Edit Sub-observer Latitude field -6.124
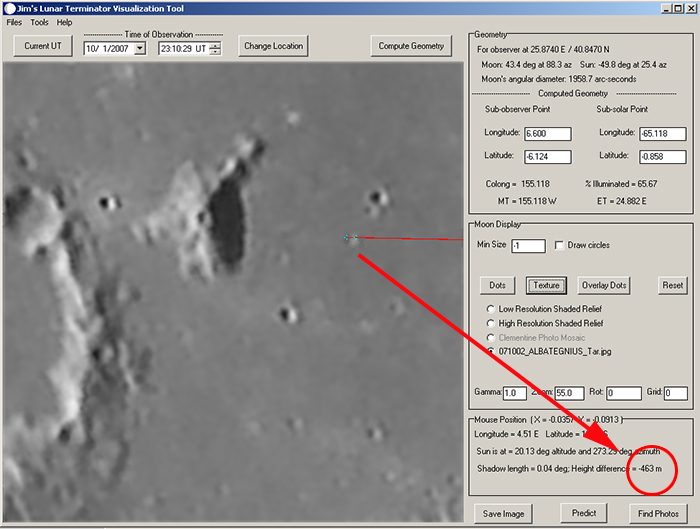The image size is (700, 529). coord(548,157)
